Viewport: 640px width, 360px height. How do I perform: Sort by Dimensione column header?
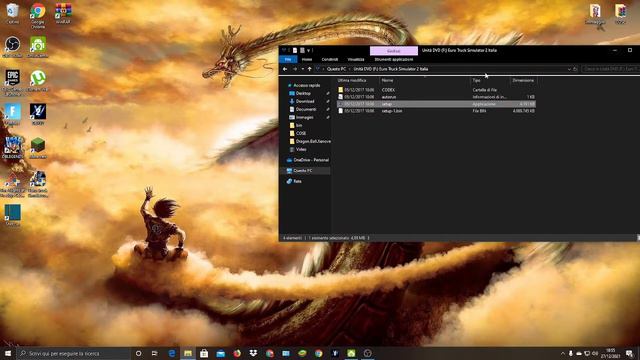523,80
